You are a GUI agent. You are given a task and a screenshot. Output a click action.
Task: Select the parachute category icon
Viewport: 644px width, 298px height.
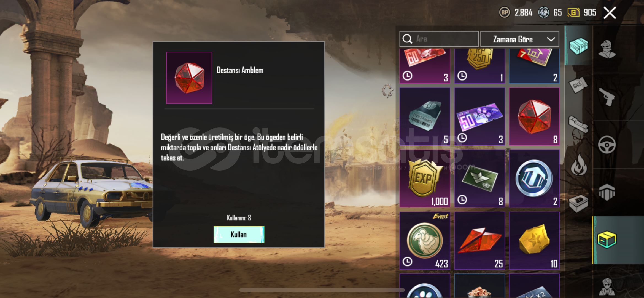(607, 192)
